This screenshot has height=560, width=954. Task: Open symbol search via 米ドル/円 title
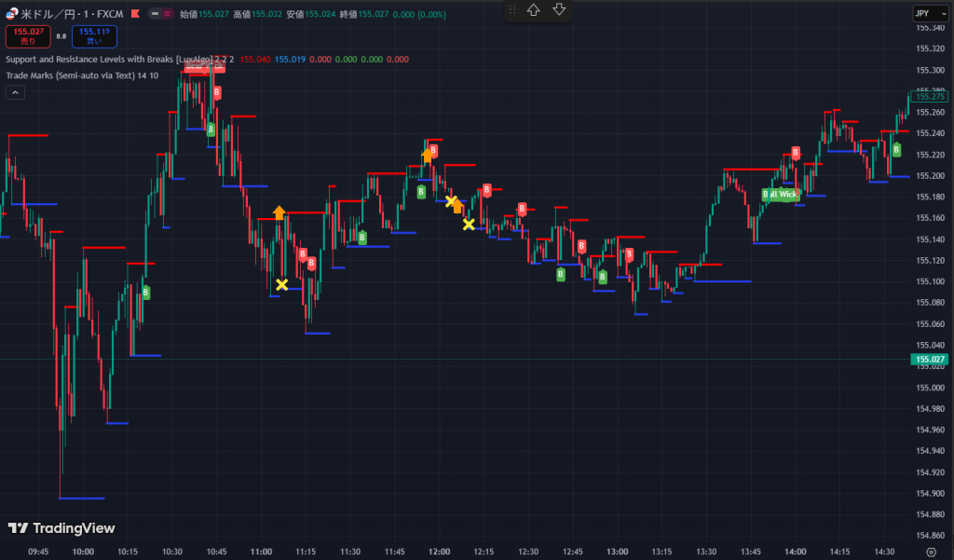click(x=56, y=14)
